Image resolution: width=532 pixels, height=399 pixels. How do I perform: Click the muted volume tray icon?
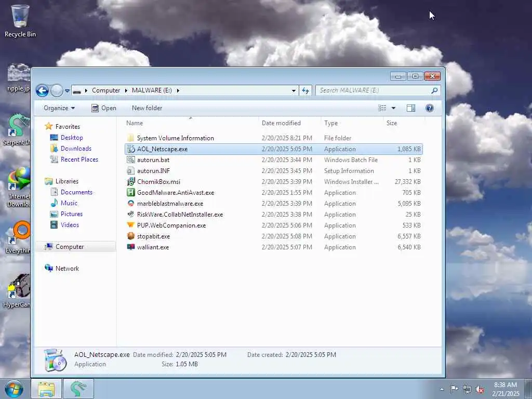click(480, 390)
